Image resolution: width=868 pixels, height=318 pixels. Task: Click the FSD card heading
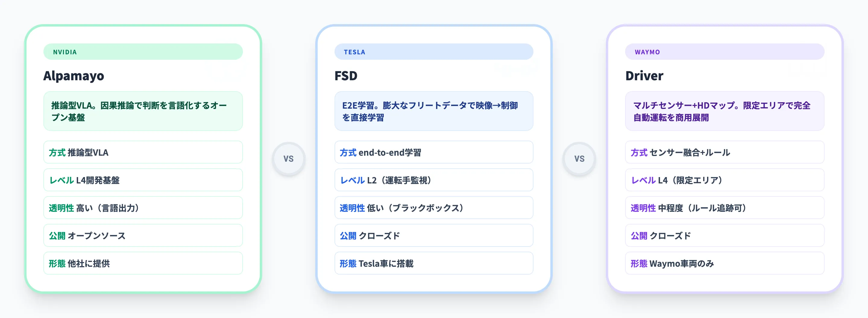[346, 75]
